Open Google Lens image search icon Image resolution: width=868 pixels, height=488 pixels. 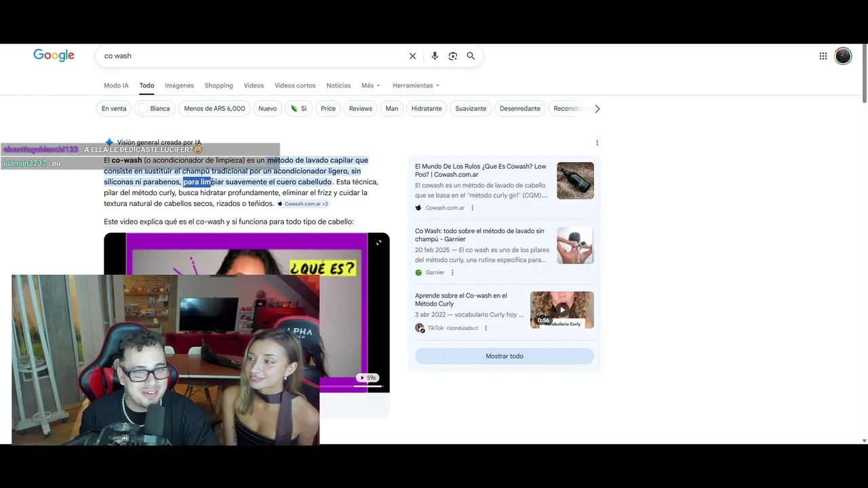pyautogui.click(x=453, y=56)
